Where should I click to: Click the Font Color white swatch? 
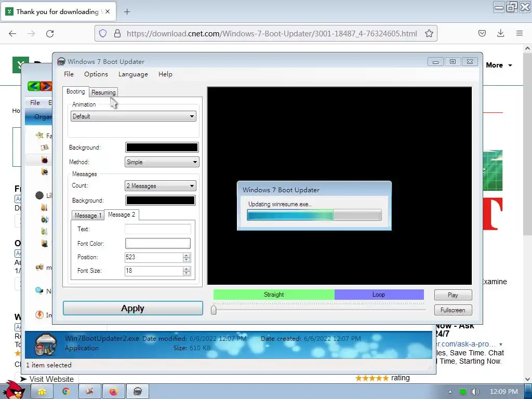(x=158, y=243)
